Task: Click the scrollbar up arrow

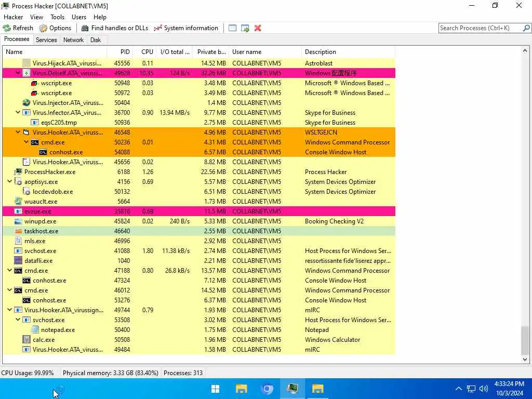Action: (x=525, y=50)
